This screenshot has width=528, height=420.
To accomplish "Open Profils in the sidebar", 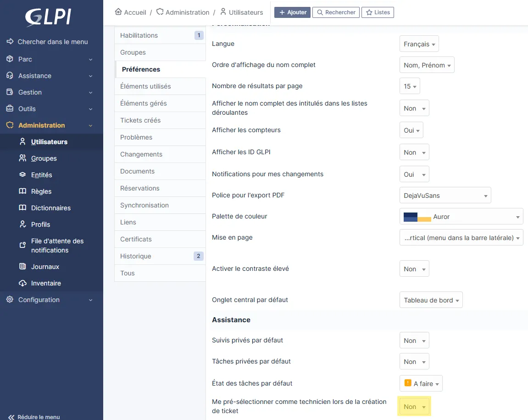I will click(40, 224).
